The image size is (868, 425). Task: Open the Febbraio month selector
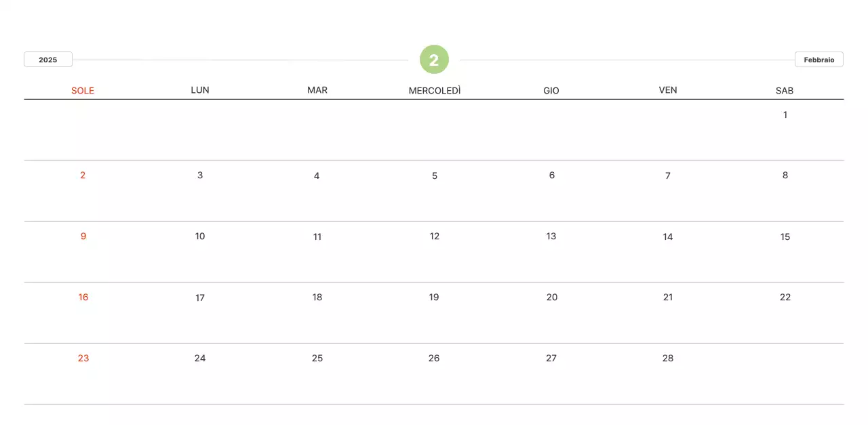(x=818, y=60)
